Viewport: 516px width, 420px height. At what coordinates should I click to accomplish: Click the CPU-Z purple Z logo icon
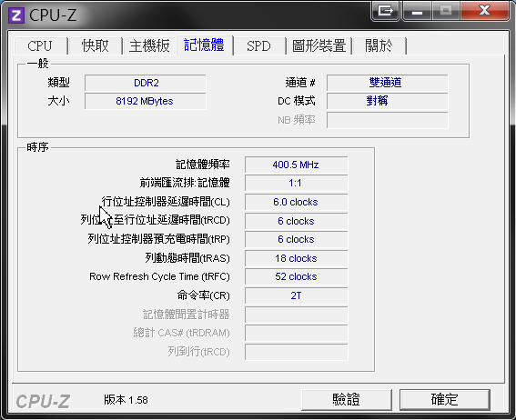tap(16, 15)
